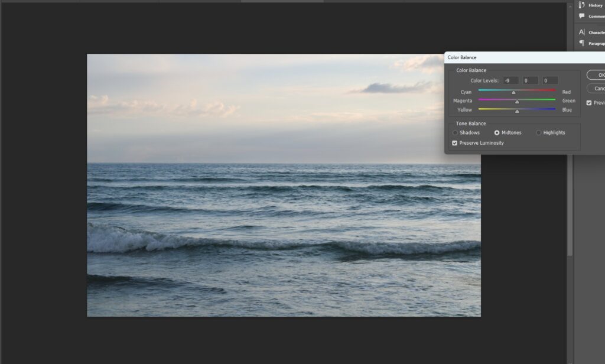Toggle the Preview checkbox

(x=589, y=103)
